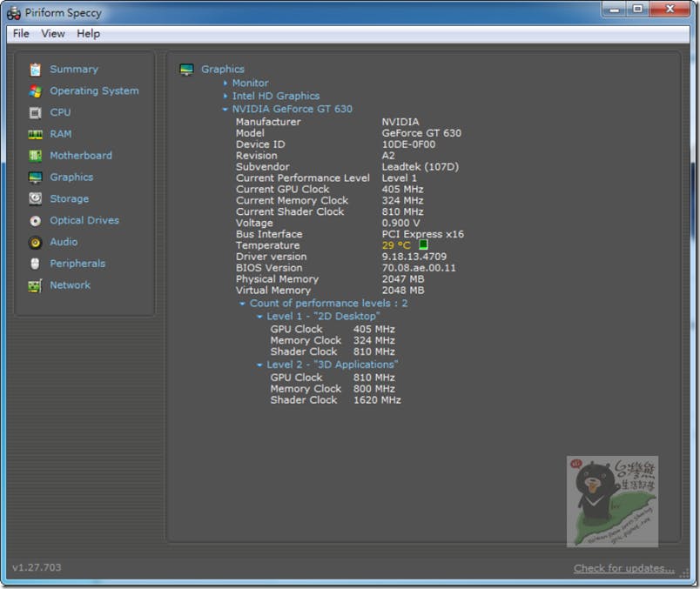Screen dimensions: 700x589
Task: View the Optical Drives section
Action: (x=84, y=220)
